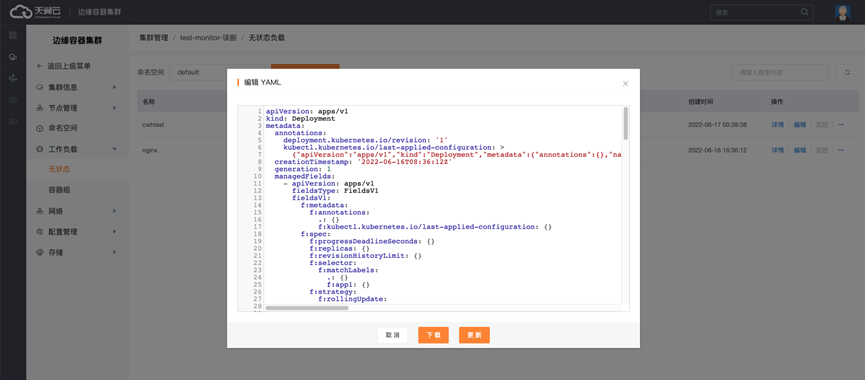
Task: Click 集群管理 breadcrumb
Action: (x=153, y=38)
